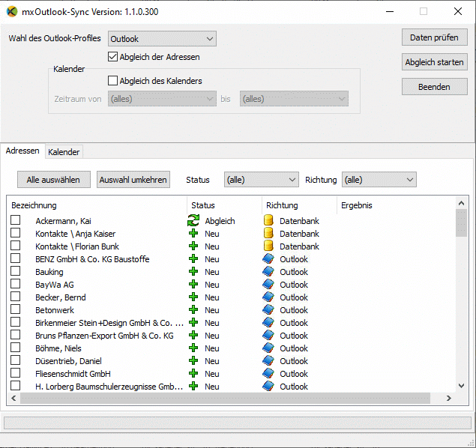
Task: Click green plus icon for Anja Kaiser
Action: point(193,233)
